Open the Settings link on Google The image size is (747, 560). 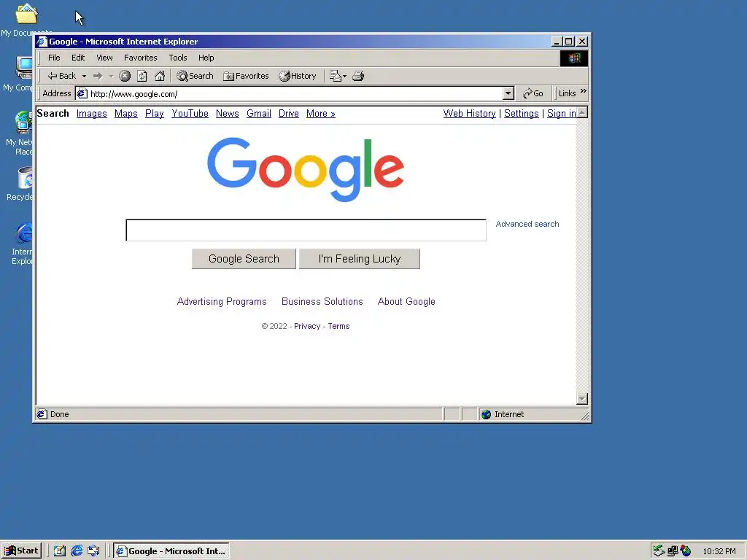(x=521, y=113)
